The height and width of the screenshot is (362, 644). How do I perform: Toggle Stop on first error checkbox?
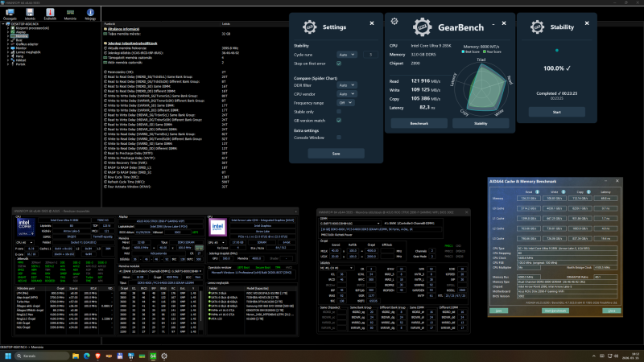click(x=339, y=64)
